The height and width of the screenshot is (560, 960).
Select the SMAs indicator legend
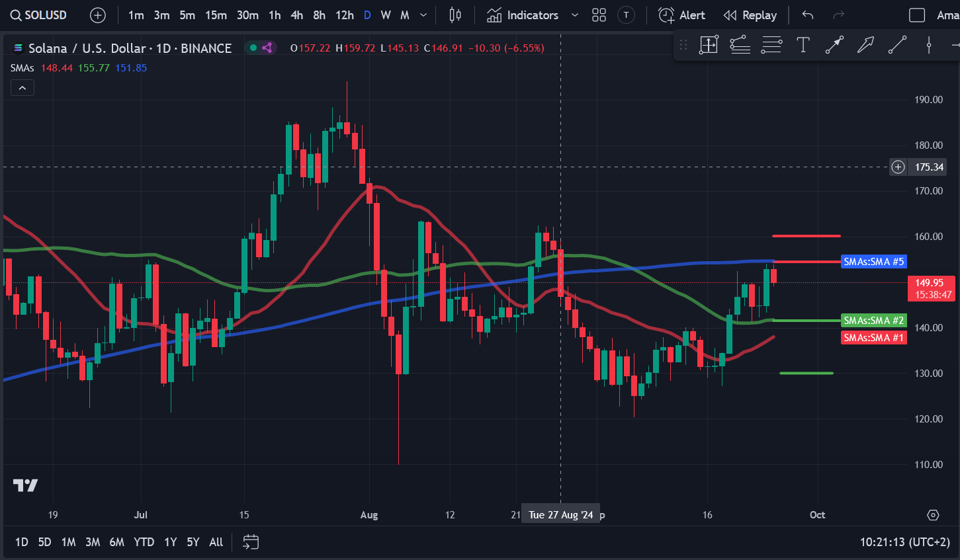[x=22, y=67]
